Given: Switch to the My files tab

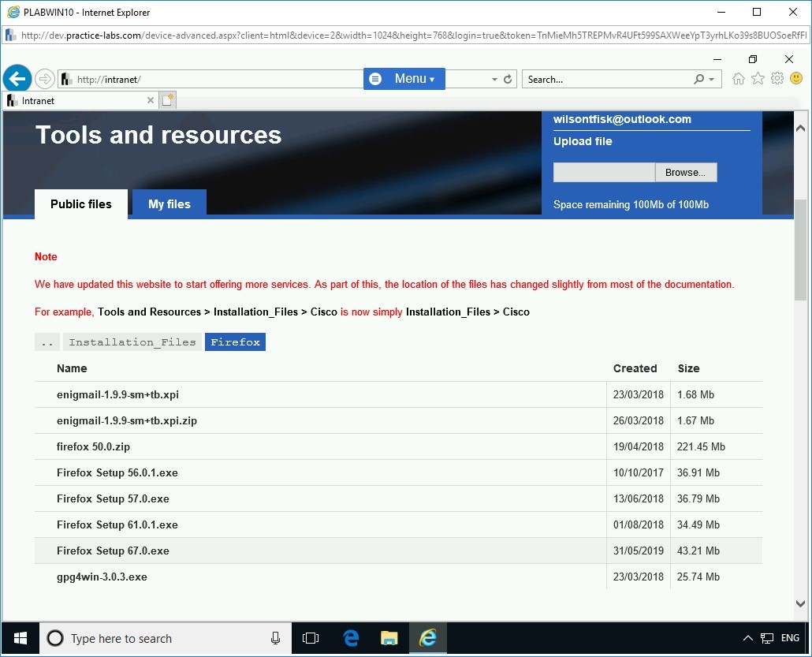Looking at the screenshot, I should (x=169, y=203).
